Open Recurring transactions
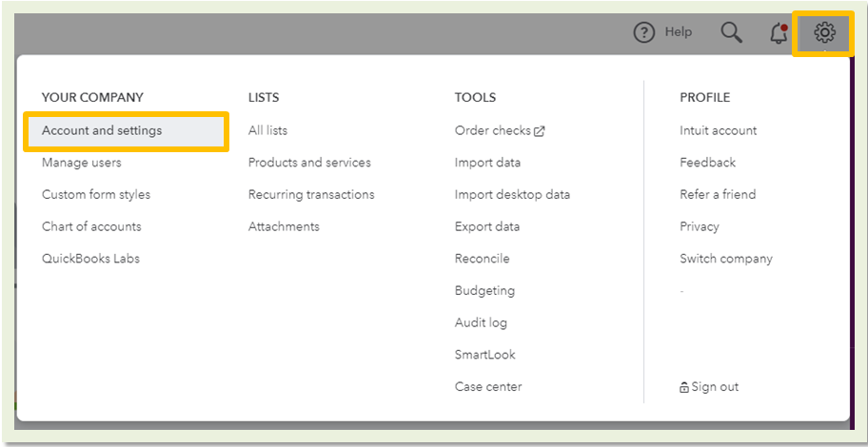The height and width of the screenshot is (447, 868). pyautogui.click(x=311, y=195)
